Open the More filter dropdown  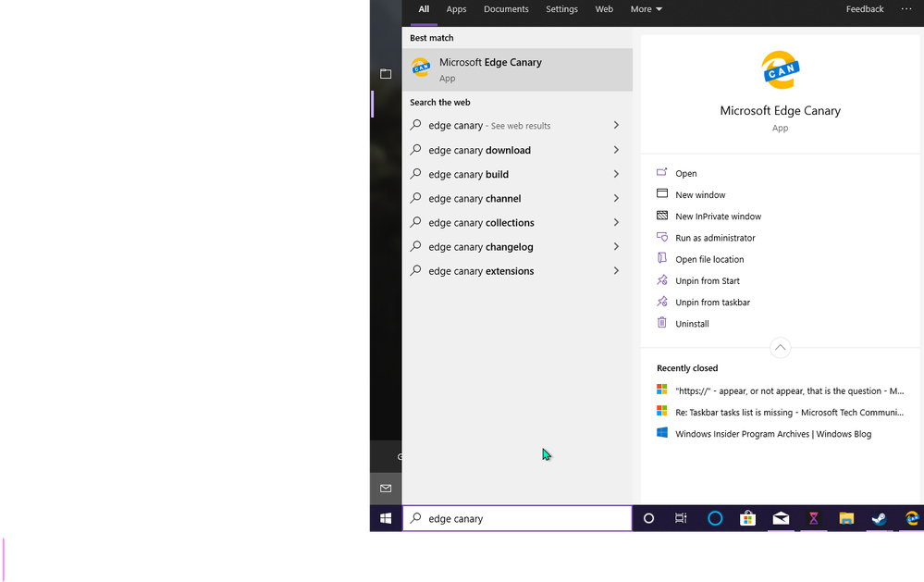(646, 9)
